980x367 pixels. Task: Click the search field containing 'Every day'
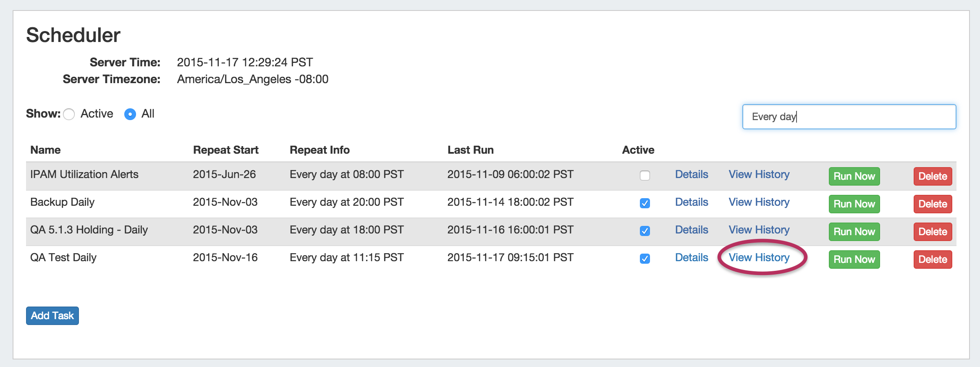point(849,117)
